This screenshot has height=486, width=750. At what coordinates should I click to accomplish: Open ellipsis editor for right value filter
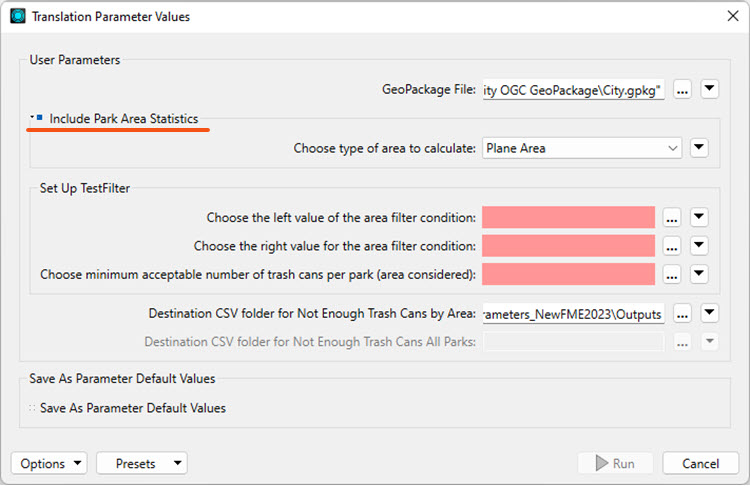(x=672, y=246)
